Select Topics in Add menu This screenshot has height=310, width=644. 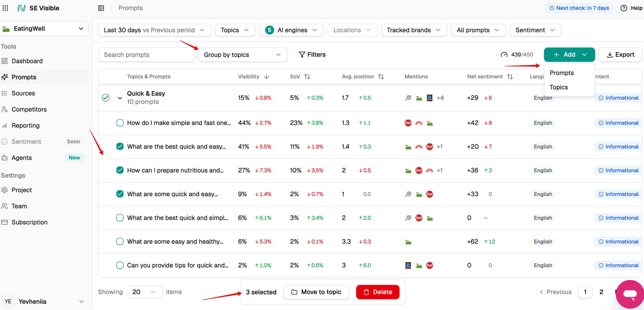[559, 87]
